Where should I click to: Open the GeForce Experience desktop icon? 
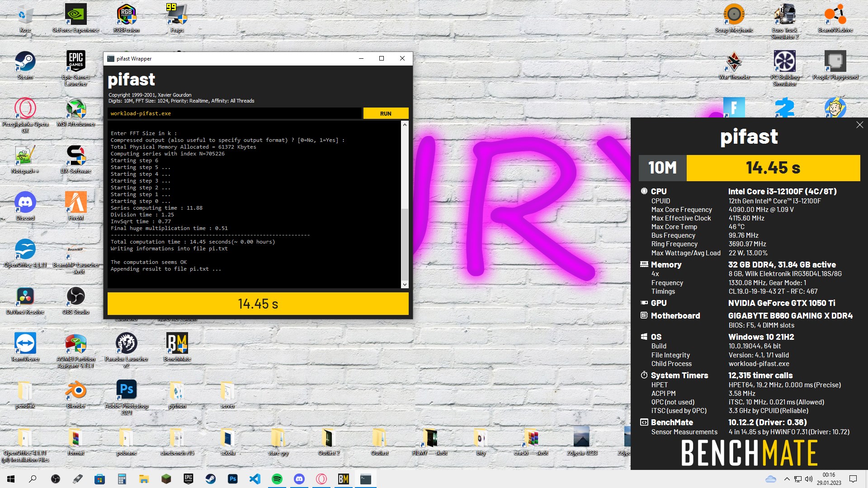click(x=76, y=19)
